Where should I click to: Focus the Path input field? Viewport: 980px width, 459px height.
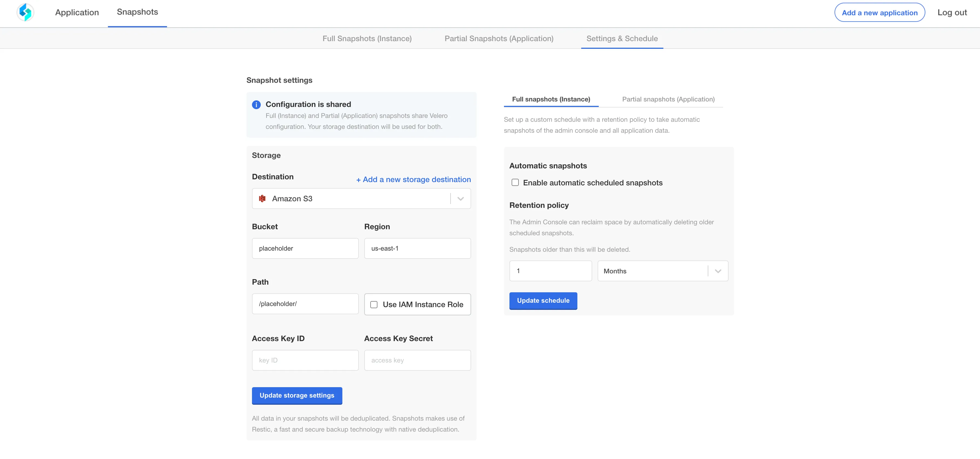tap(305, 304)
